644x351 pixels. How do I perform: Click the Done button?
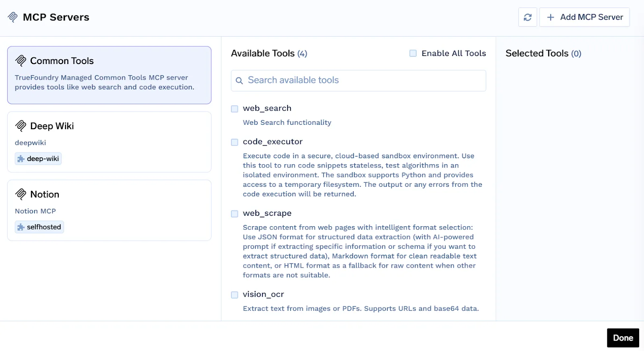623,338
